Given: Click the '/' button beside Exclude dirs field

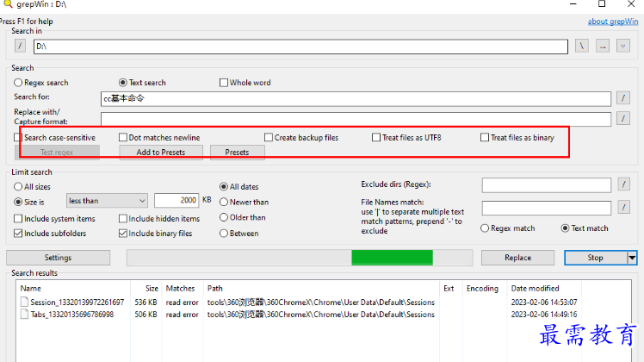Looking at the screenshot, I should click(x=624, y=184).
